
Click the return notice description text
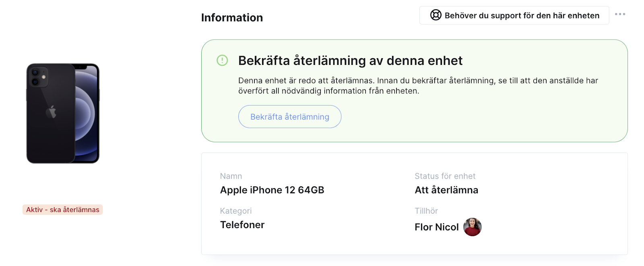[x=418, y=86]
